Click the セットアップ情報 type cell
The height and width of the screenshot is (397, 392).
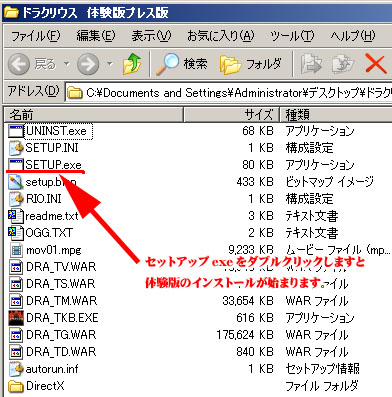pos(322,369)
